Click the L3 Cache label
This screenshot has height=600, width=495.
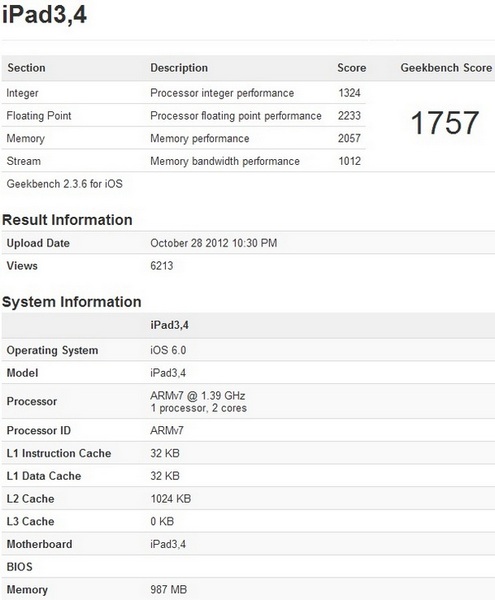pyautogui.click(x=31, y=521)
